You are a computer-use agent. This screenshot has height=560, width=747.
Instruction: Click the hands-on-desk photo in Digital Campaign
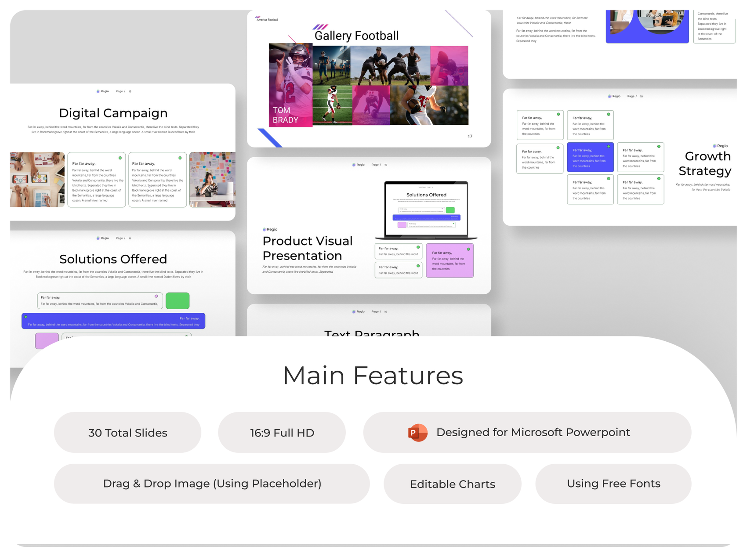click(37, 180)
